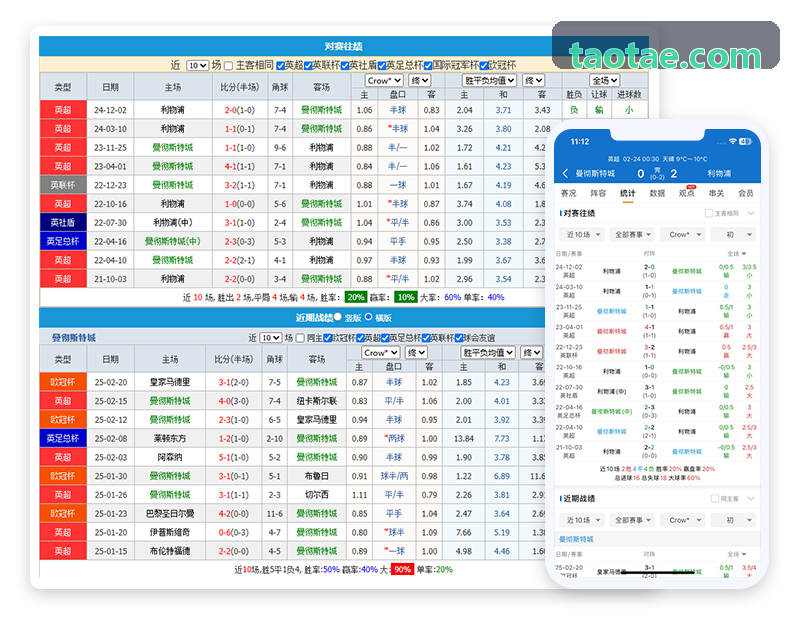
Task: Collapse 对赛往绩 section chevron on phone
Action: (751, 213)
